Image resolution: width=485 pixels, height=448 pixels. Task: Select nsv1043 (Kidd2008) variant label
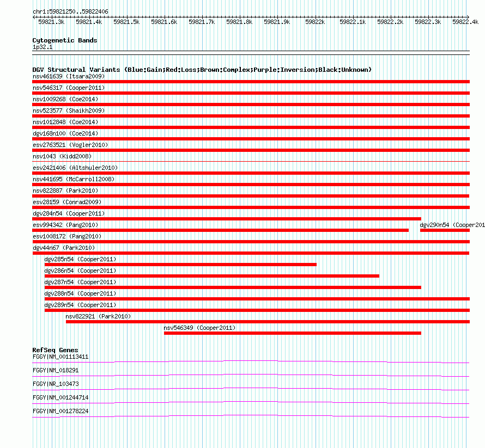point(62,156)
